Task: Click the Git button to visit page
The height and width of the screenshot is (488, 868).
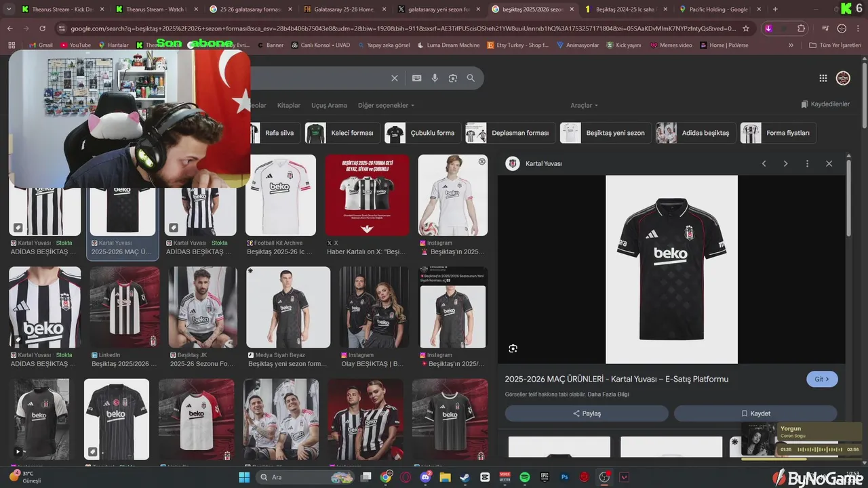Action: pos(822,379)
